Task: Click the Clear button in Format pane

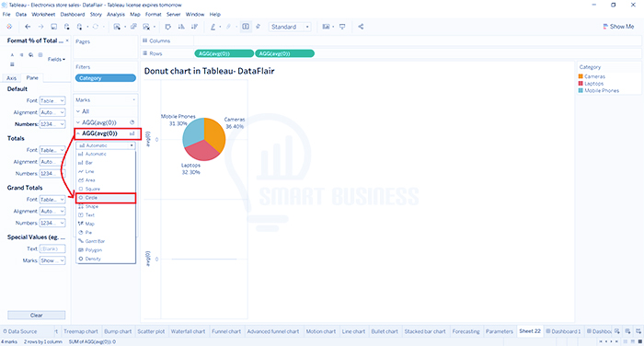Action: pos(36,316)
